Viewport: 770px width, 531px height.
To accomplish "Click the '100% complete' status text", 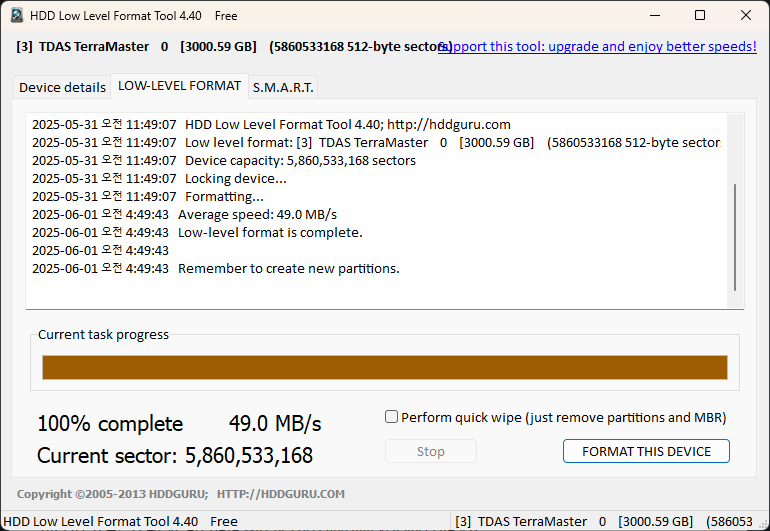I will (110, 423).
